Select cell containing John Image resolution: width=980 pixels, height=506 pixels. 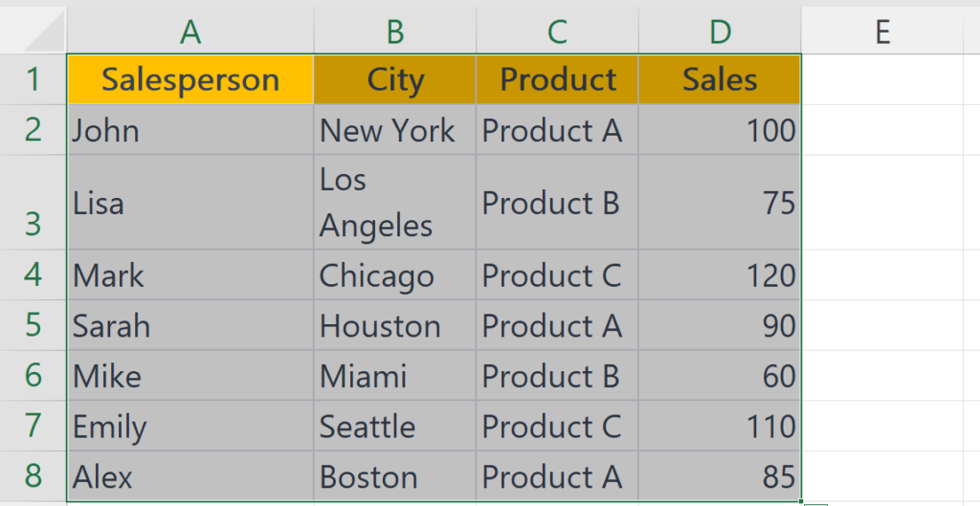190,130
